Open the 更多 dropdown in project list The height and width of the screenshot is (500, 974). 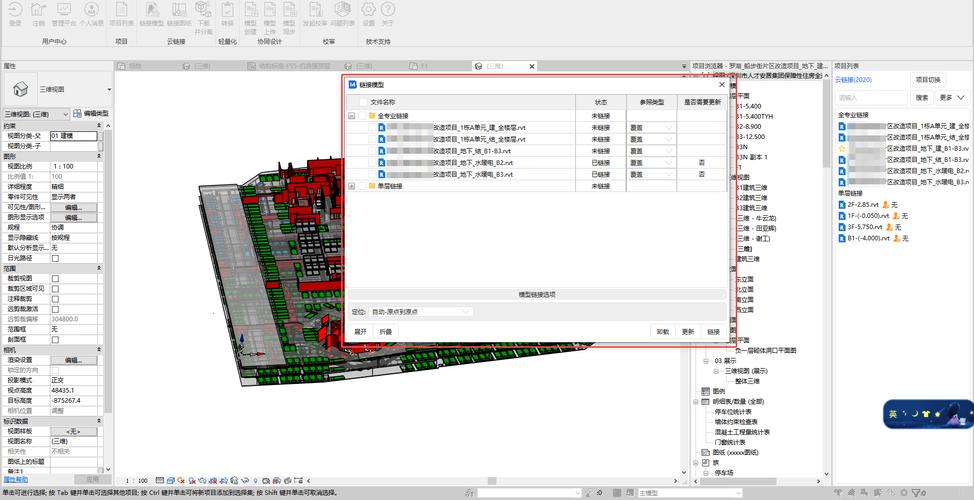click(951, 97)
